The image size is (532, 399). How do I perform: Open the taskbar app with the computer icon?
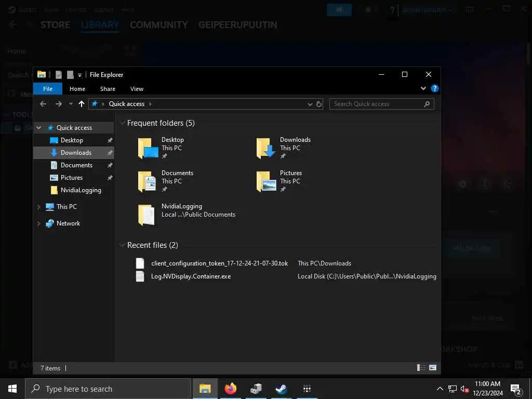pos(256,389)
